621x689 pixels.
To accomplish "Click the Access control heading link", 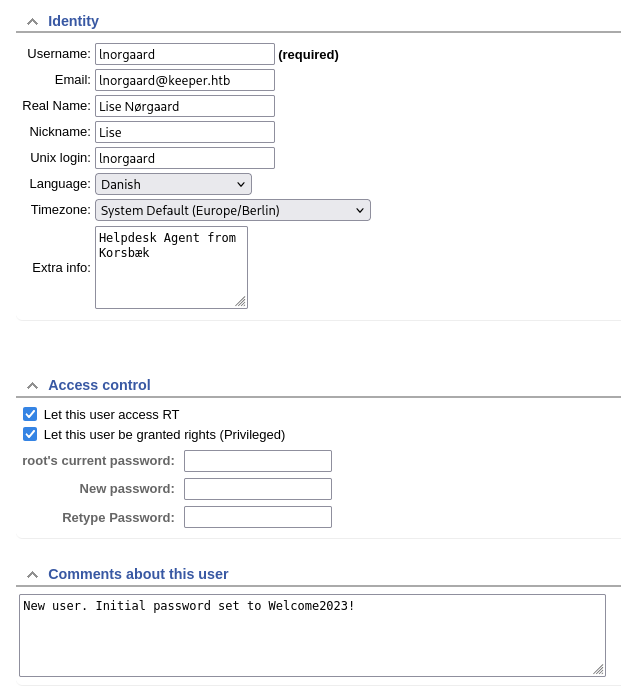I will pos(99,385).
